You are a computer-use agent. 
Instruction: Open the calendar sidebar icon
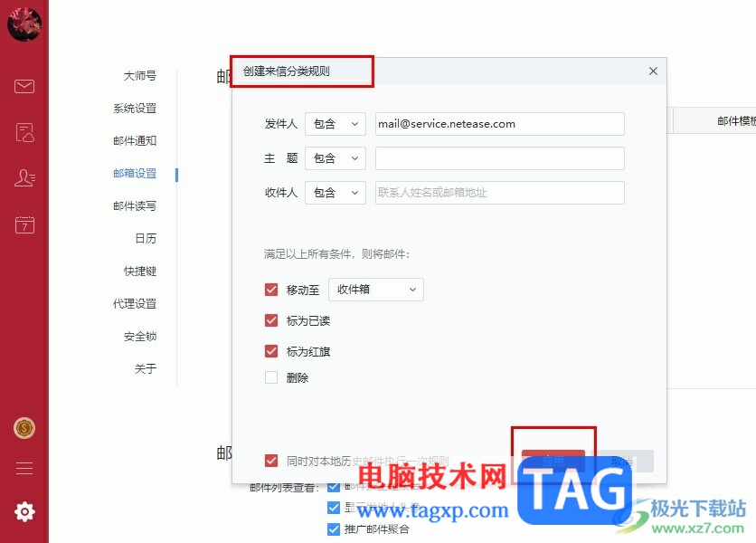pyautogui.click(x=24, y=224)
